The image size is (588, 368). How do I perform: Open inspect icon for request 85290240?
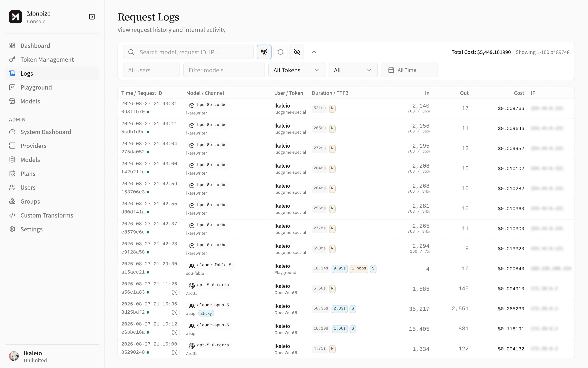pyautogui.click(x=175, y=352)
